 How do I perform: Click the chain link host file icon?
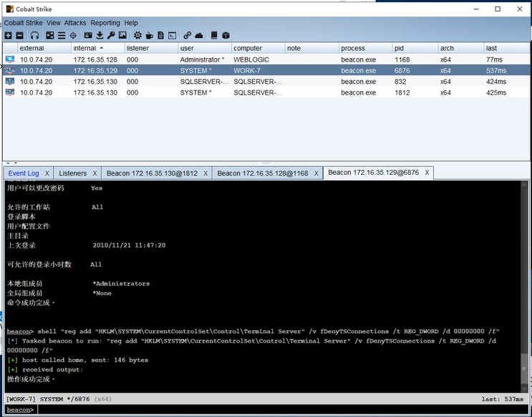click(188, 35)
